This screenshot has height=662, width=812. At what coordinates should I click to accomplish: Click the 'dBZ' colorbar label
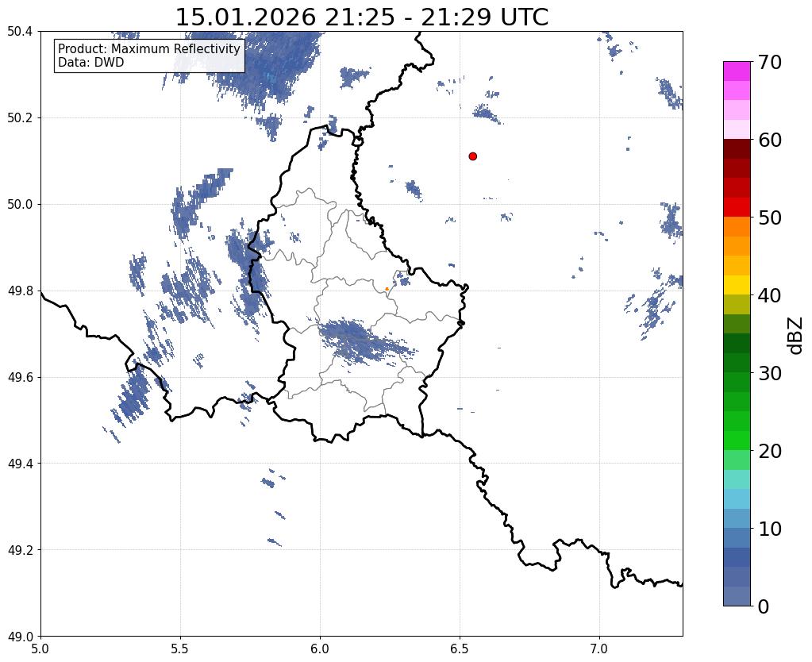pos(796,335)
